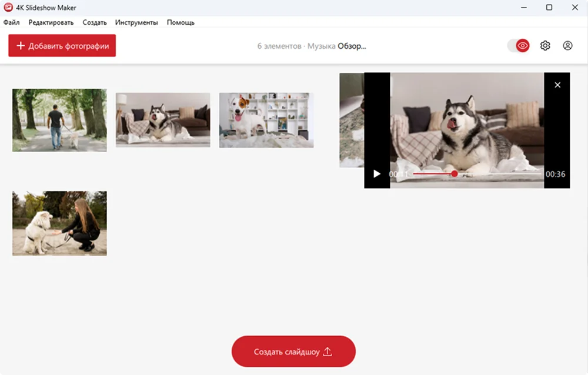This screenshot has height=375, width=588.
Task: Select the man walking dog thumbnail
Action: pos(59,120)
